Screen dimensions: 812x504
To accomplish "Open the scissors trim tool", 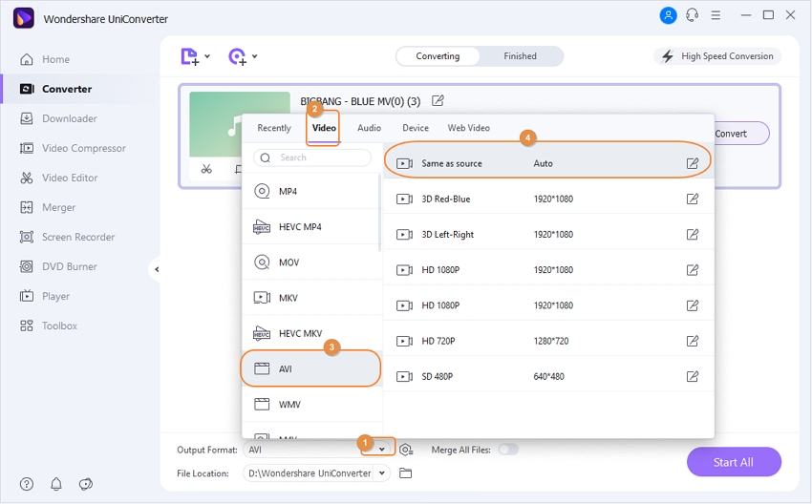I will point(206,170).
